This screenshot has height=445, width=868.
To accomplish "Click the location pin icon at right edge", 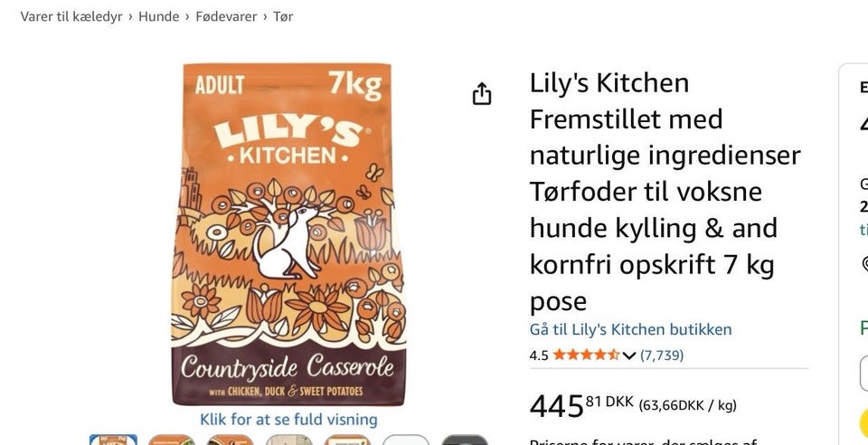I will [865, 263].
